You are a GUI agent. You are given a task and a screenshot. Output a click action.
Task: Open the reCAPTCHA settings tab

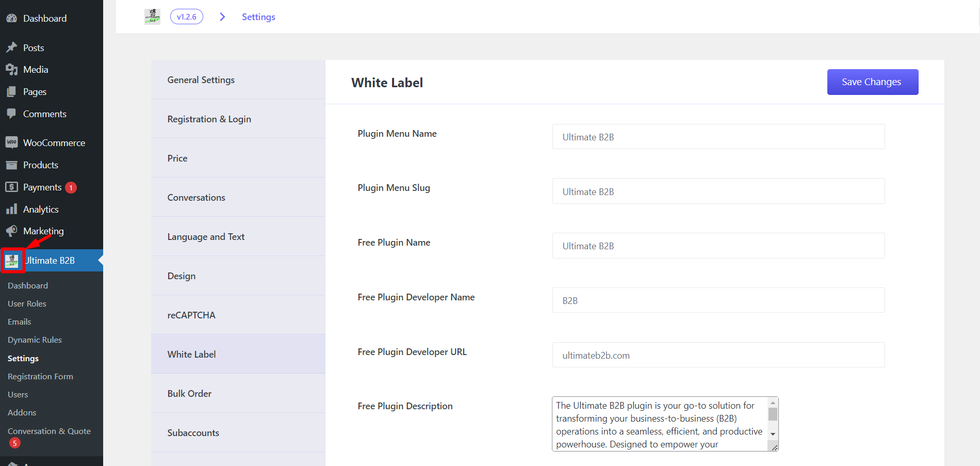pos(238,315)
